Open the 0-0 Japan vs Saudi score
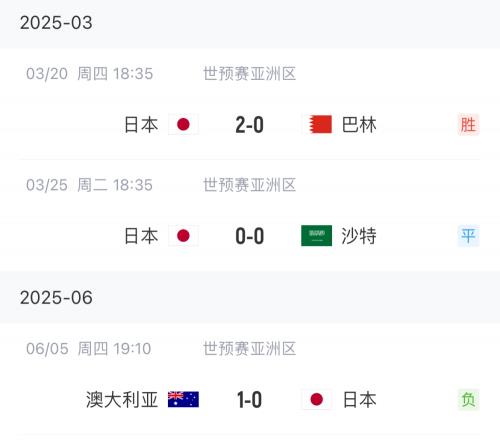This screenshot has height=440, width=500. click(x=250, y=236)
